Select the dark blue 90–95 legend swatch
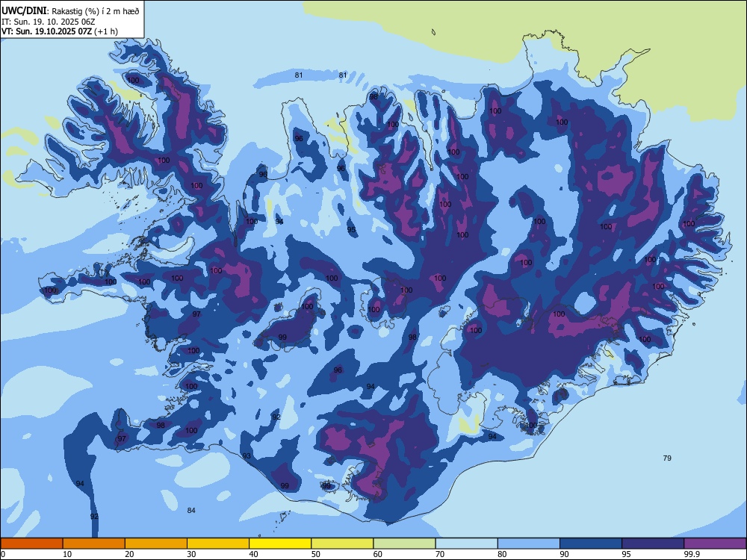Screen dimensions: 747x560 pyautogui.click(x=591, y=544)
